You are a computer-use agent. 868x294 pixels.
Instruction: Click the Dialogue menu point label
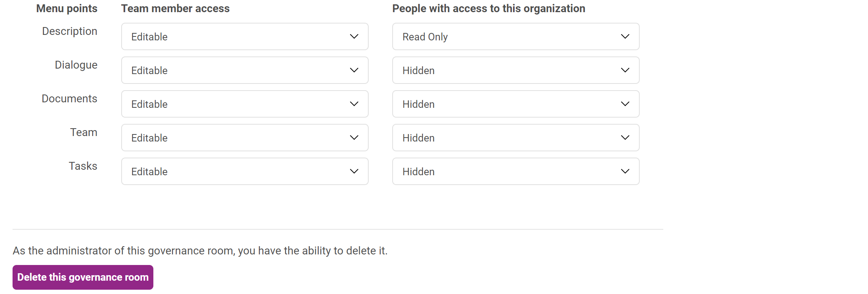76,65
